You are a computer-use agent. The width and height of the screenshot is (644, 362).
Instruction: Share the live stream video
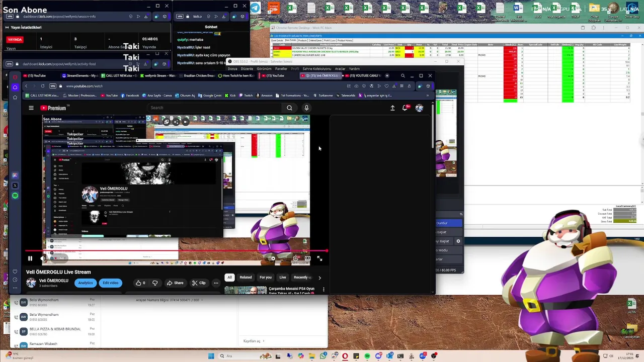pyautogui.click(x=175, y=283)
